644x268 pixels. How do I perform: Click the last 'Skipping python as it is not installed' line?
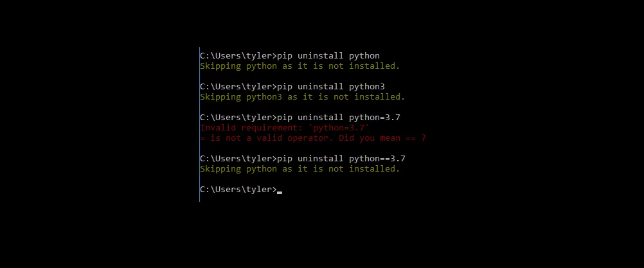tap(300, 168)
